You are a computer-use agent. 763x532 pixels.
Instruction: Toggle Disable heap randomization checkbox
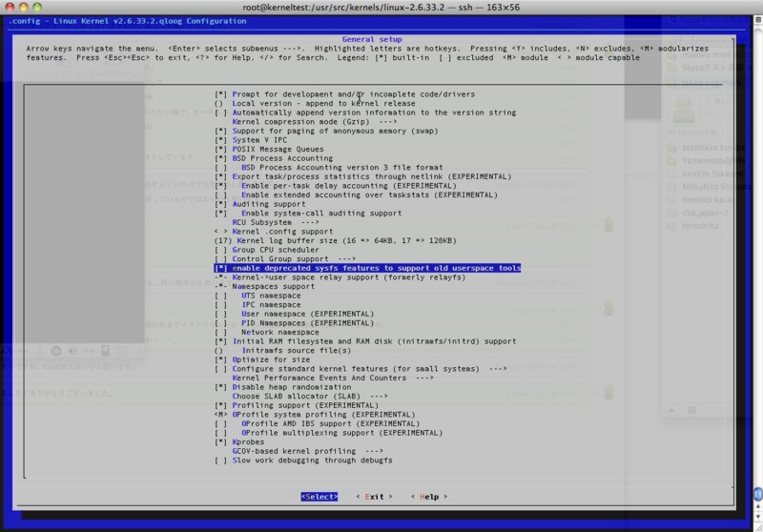(220, 387)
